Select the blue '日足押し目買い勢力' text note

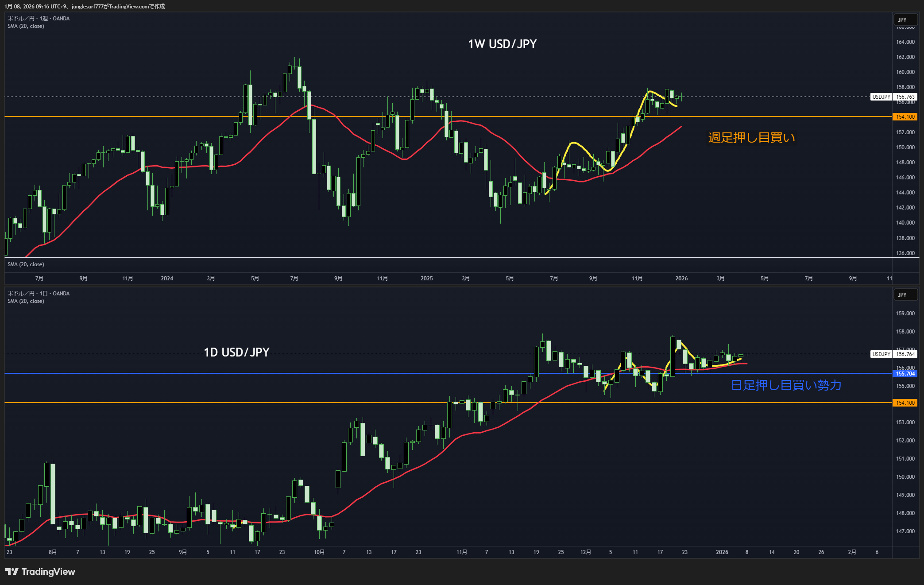tap(786, 385)
